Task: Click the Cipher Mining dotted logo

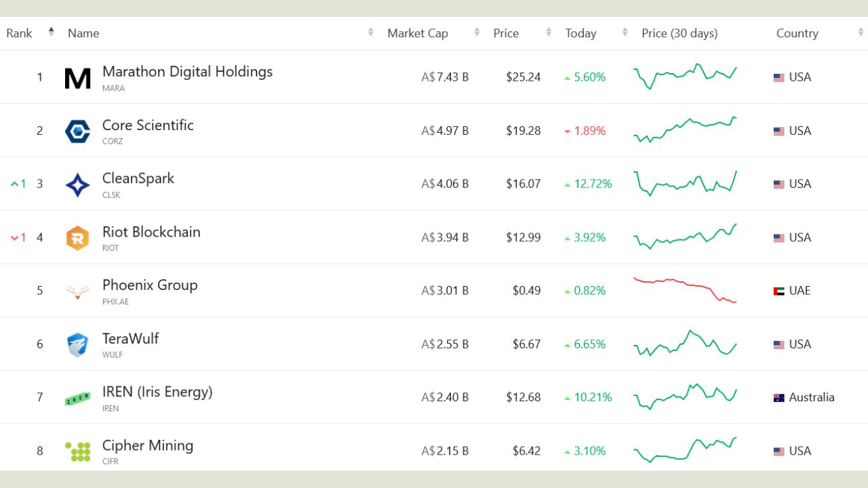Action: [77, 451]
